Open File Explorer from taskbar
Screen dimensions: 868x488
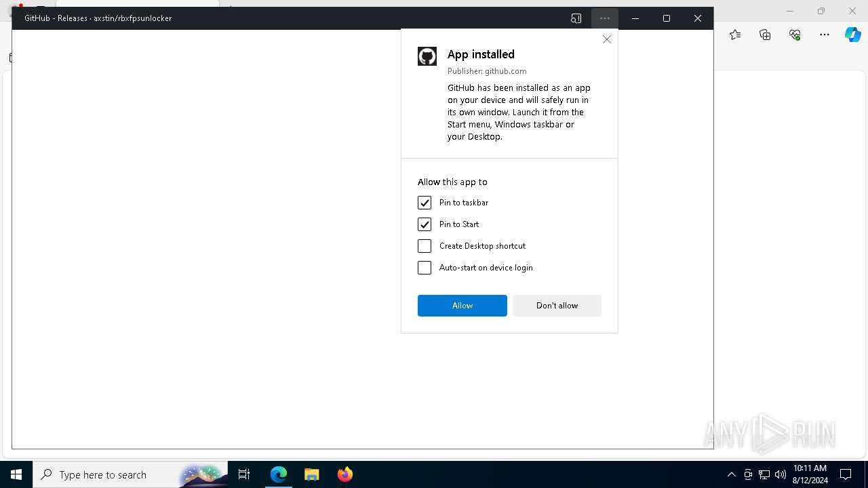click(311, 474)
